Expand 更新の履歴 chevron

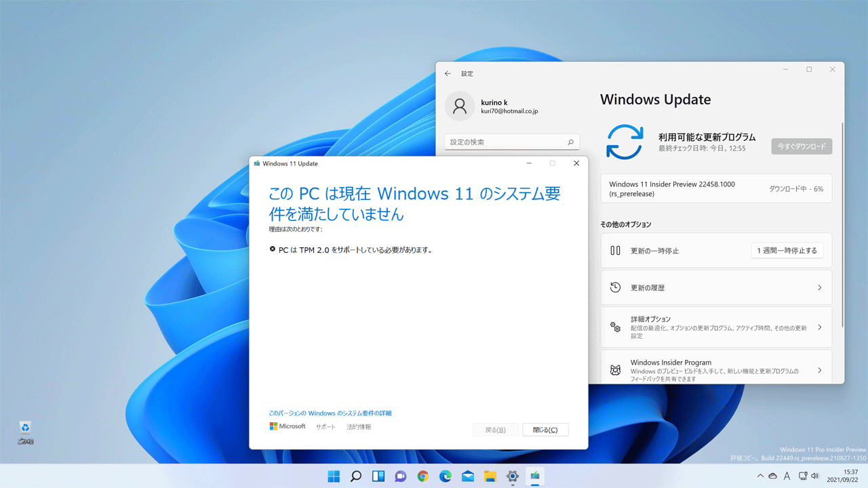819,287
